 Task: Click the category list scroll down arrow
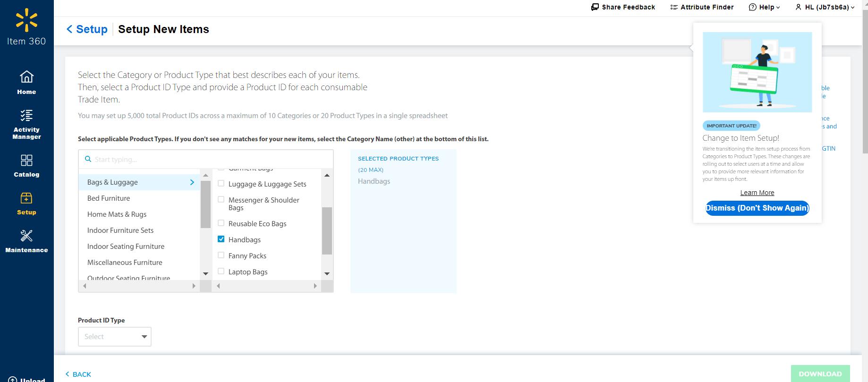(x=205, y=274)
